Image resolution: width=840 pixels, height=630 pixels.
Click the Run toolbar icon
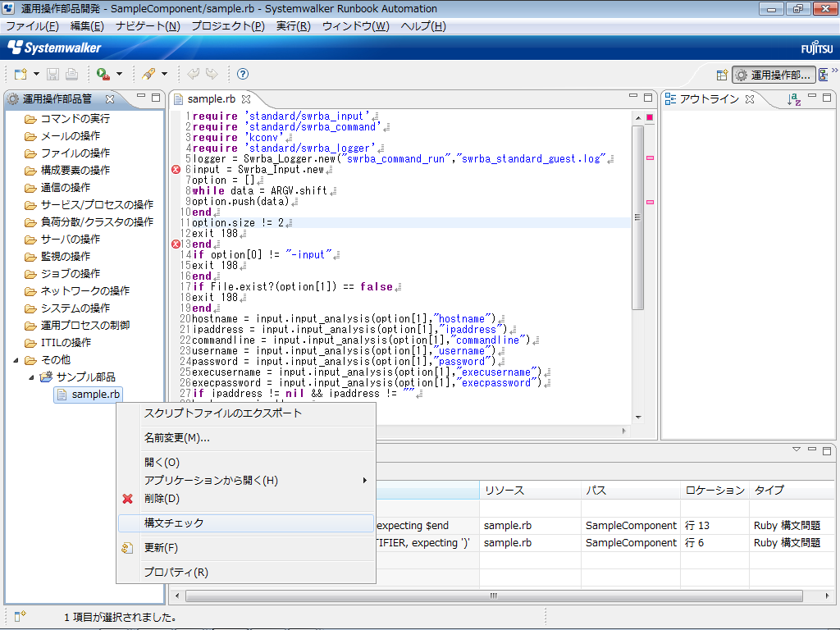pos(103,75)
